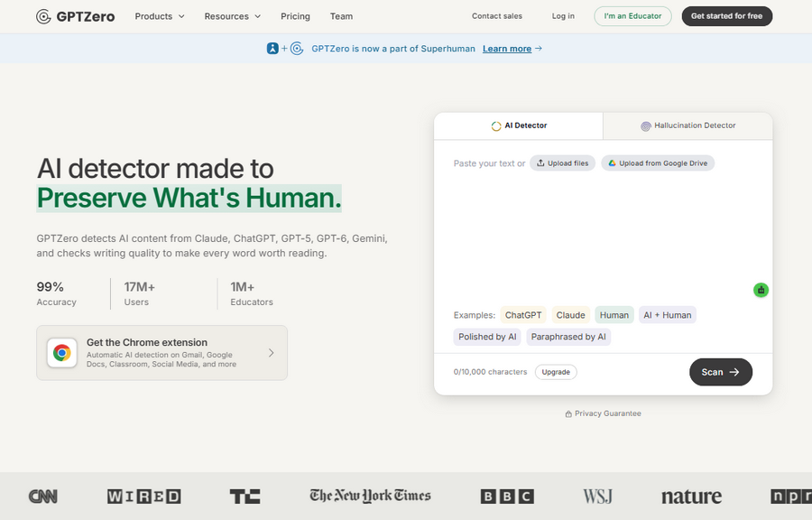Open the Pricing page

(295, 16)
